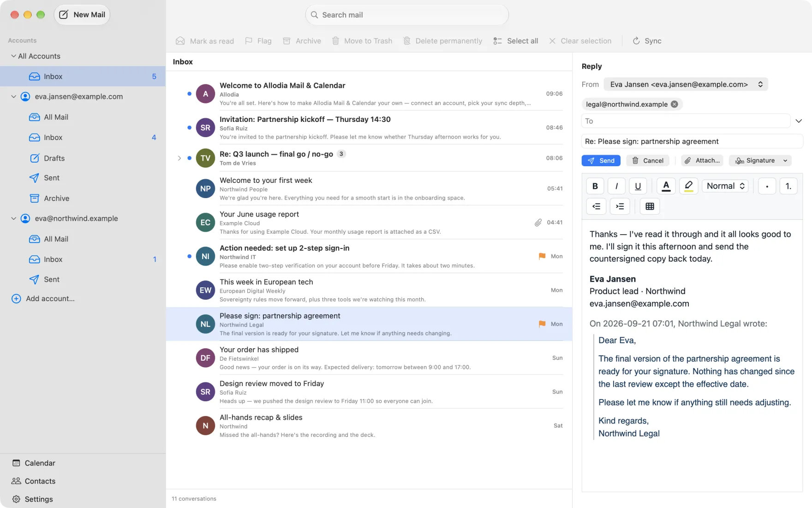The image size is (812, 508).
Task: Remove legal@northwind.example recipient chip
Action: point(674,104)
